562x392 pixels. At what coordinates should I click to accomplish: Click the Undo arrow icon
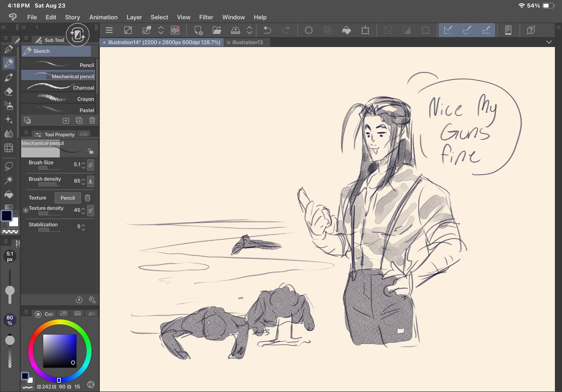[x=267, y=30]
